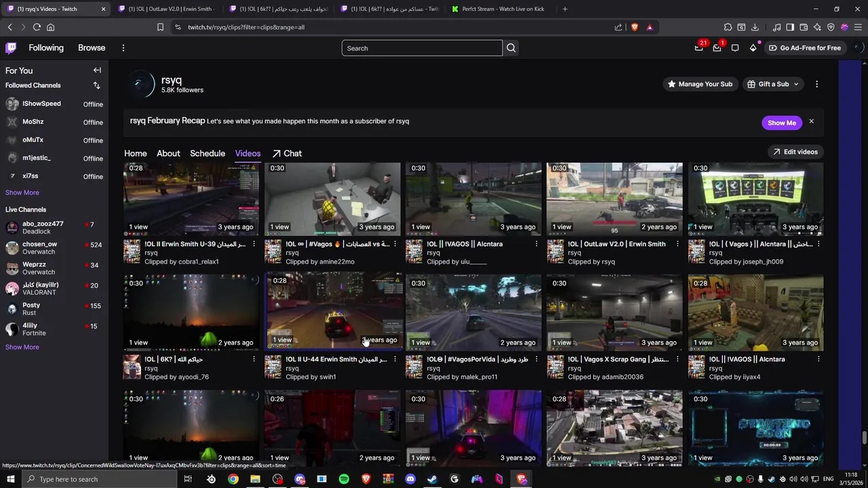868x488 pixels.
Task: Open options for the Vagos X Scrap Gang clip
Action: [x=677, y=359]
